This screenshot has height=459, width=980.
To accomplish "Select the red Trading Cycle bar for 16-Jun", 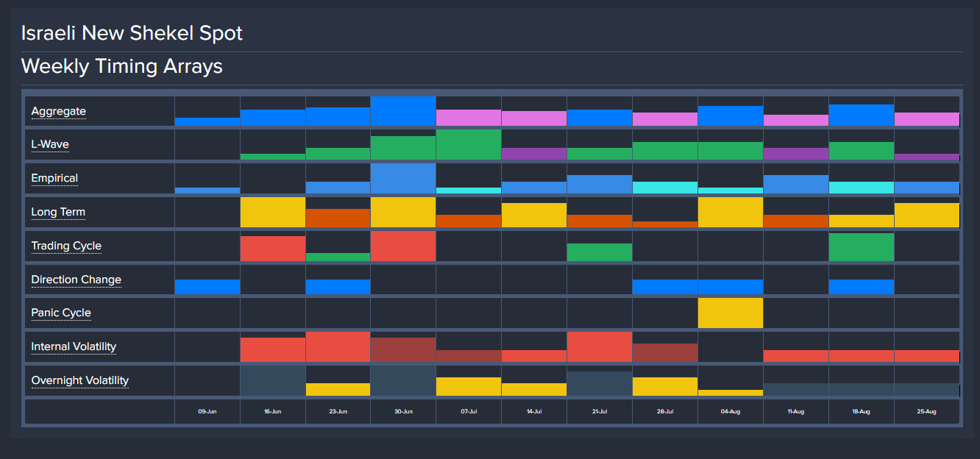I will (x=273, y=249).
